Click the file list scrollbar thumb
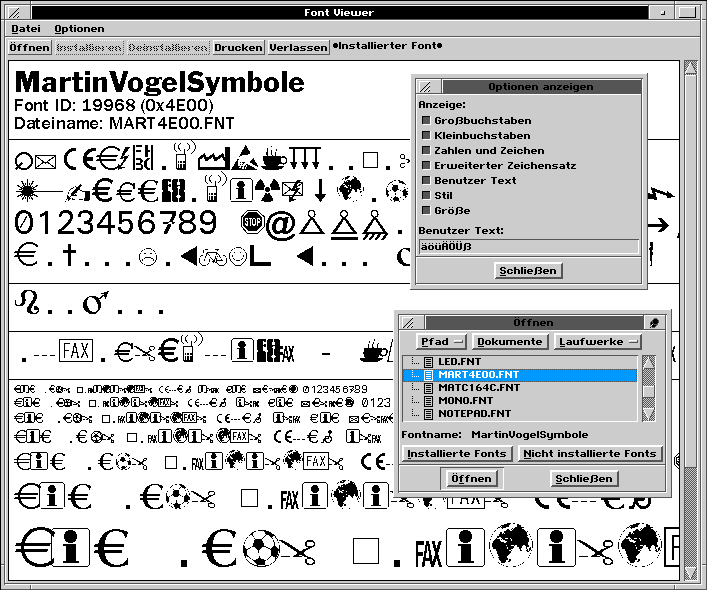Viewport: 707px width, 590px height. point(648,391)
